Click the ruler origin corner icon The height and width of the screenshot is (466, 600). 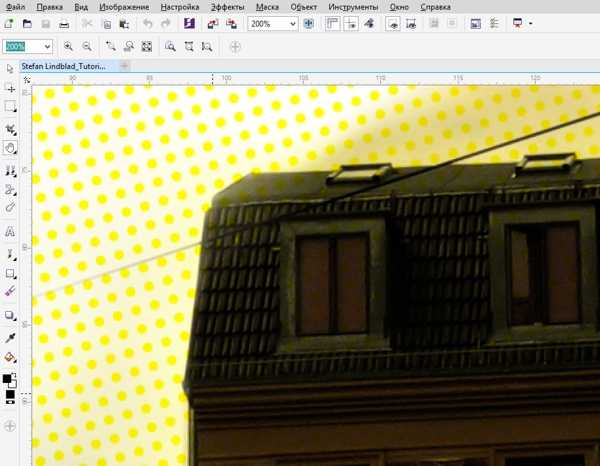coord(27,80)
